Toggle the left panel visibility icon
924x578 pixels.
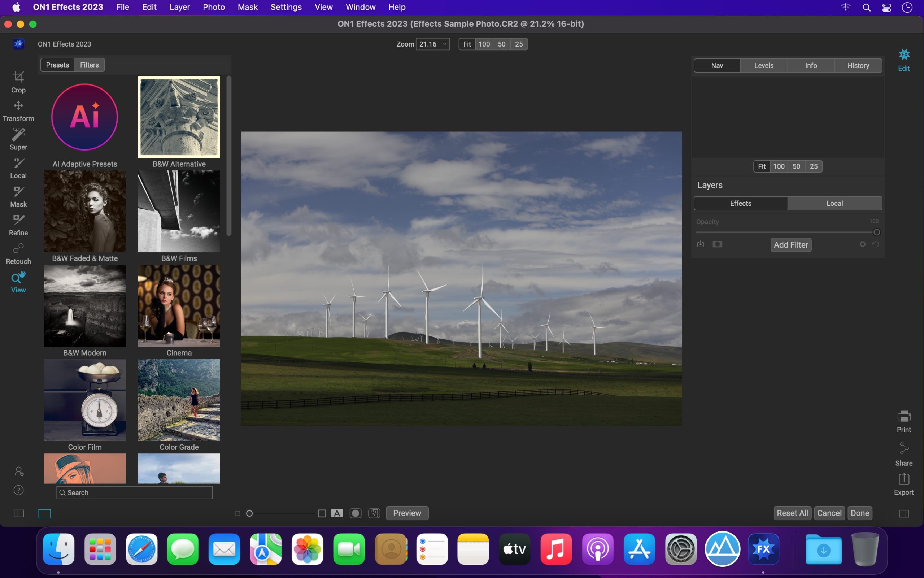tap(19, 513)
